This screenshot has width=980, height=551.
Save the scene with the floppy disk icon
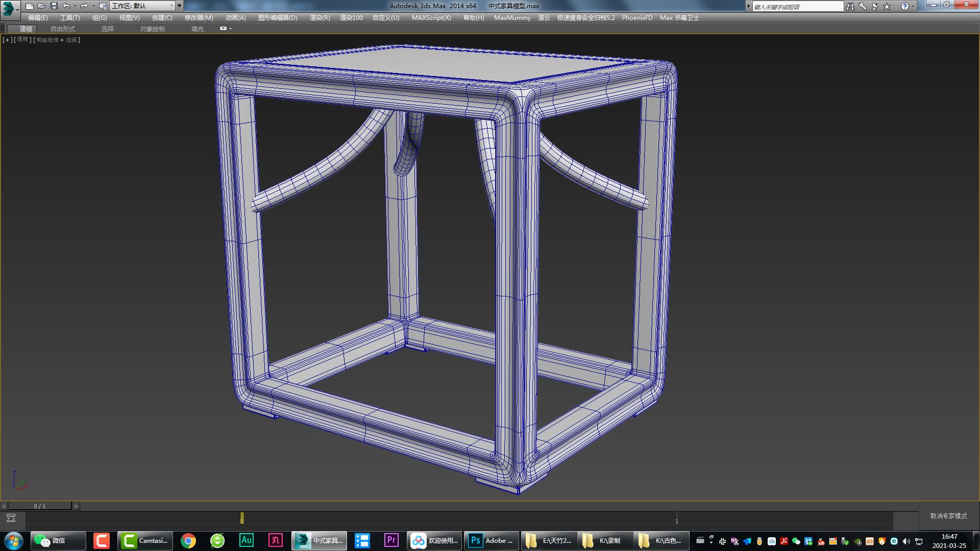coord(54,6)
